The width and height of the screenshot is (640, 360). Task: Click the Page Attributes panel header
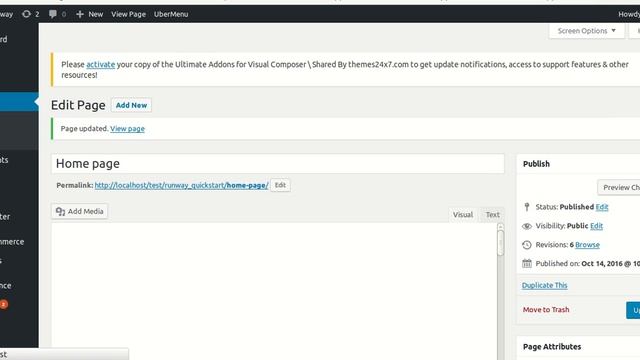click(x=579, y=347)
